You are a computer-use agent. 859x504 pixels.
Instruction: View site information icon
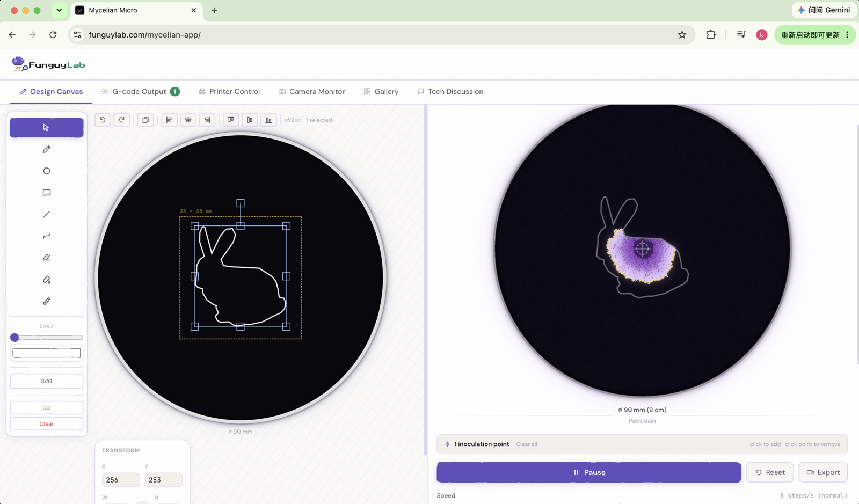pyautogui.click(x=78, y=35)
